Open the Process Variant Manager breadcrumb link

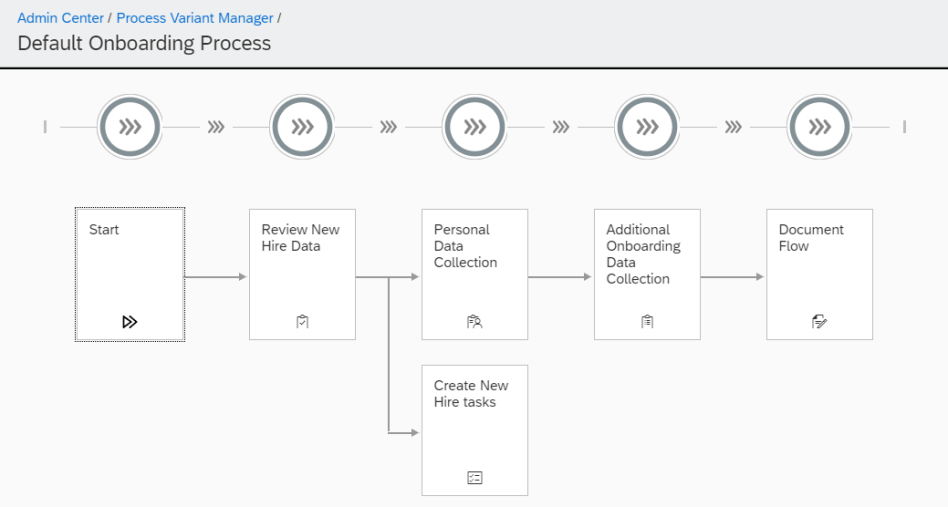click(x=194, y=18)
